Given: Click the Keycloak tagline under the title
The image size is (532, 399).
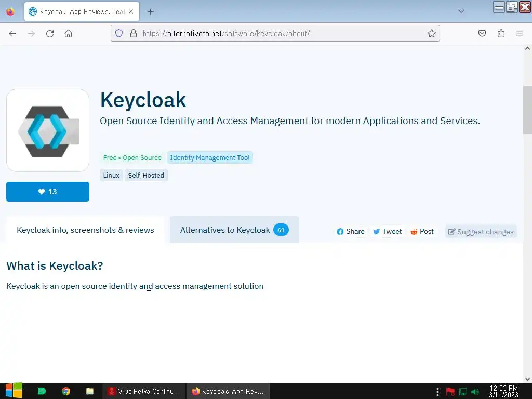Looking at the screenshot, I should [x=290, y=121].
